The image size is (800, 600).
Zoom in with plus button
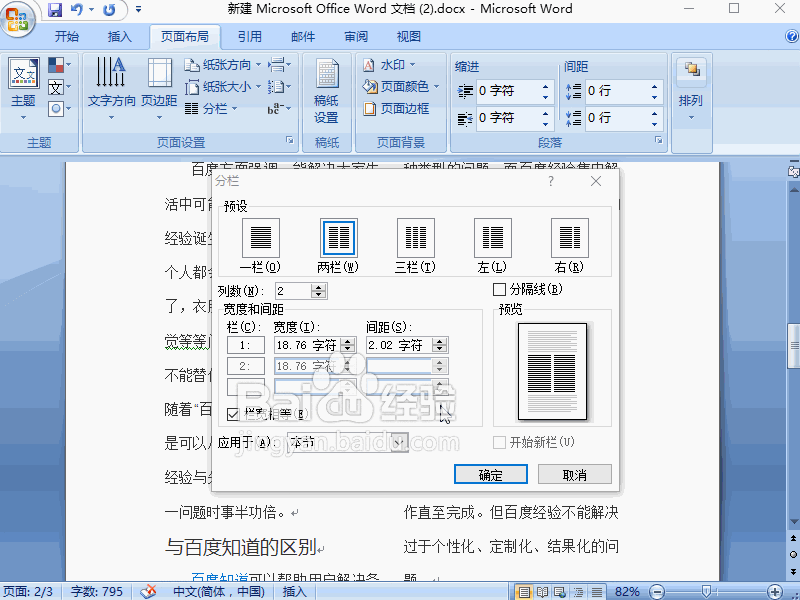pyautogui.click(x=775, y=592)
